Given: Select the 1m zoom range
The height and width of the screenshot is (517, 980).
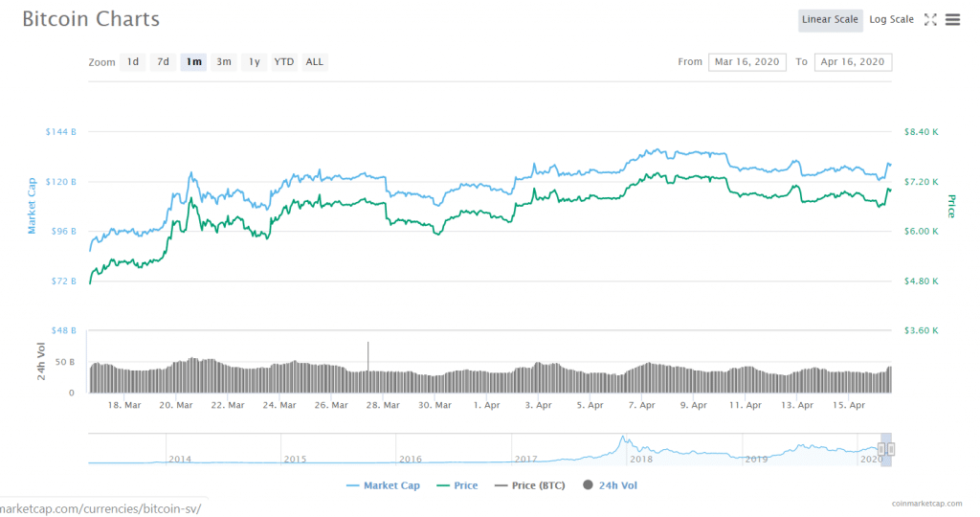Looking at the screenshot, I should pos(194,62).
